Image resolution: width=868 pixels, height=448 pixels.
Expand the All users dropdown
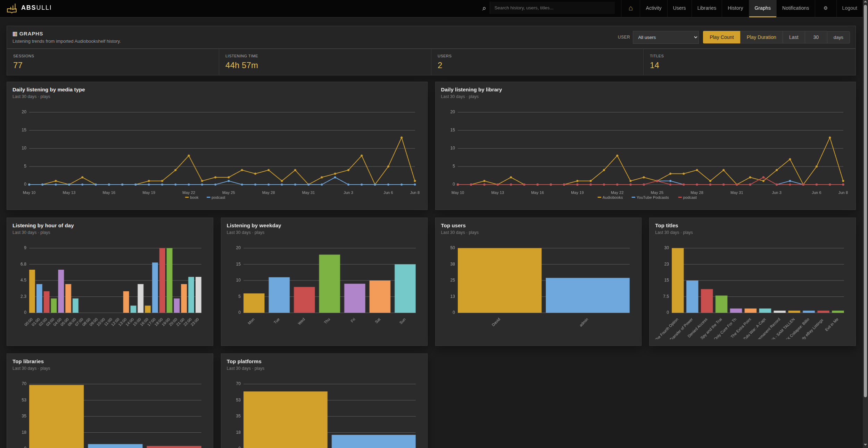pos(666,37)
